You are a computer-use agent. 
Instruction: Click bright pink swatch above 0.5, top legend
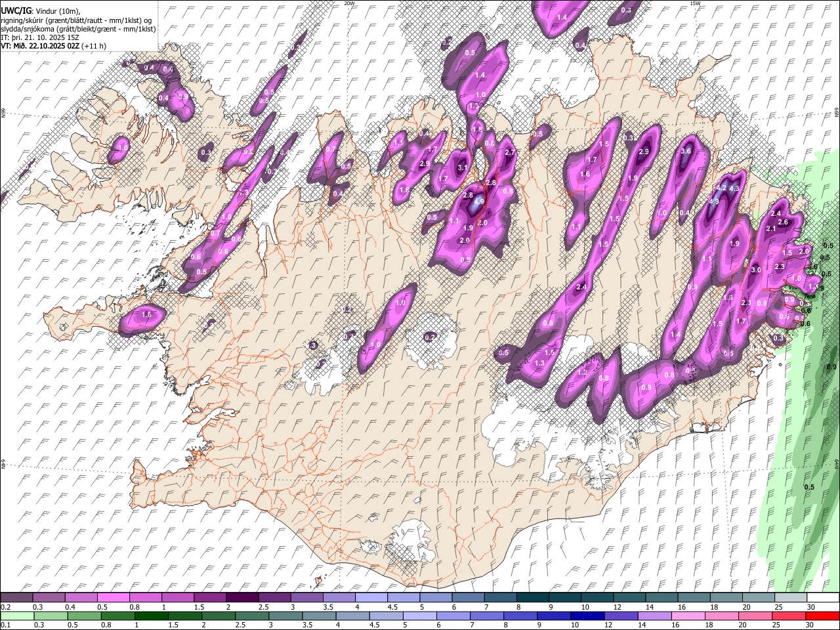tap(113, 598)
